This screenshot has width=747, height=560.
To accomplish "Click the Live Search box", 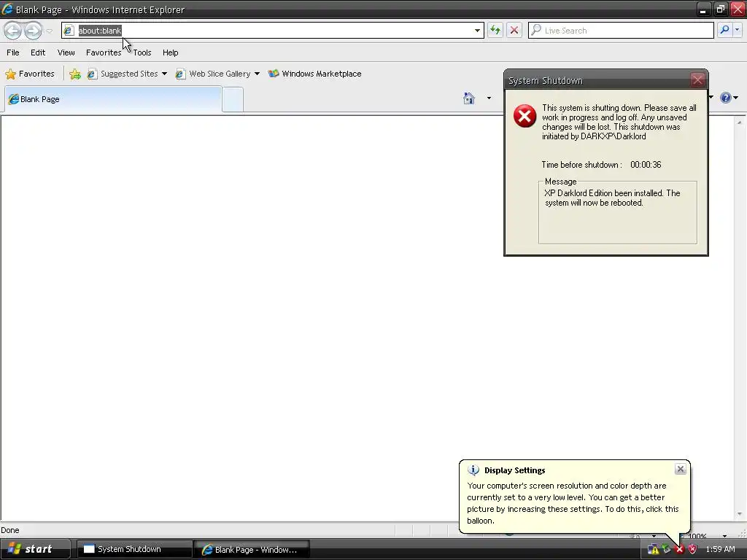I will tap(621, 31).
